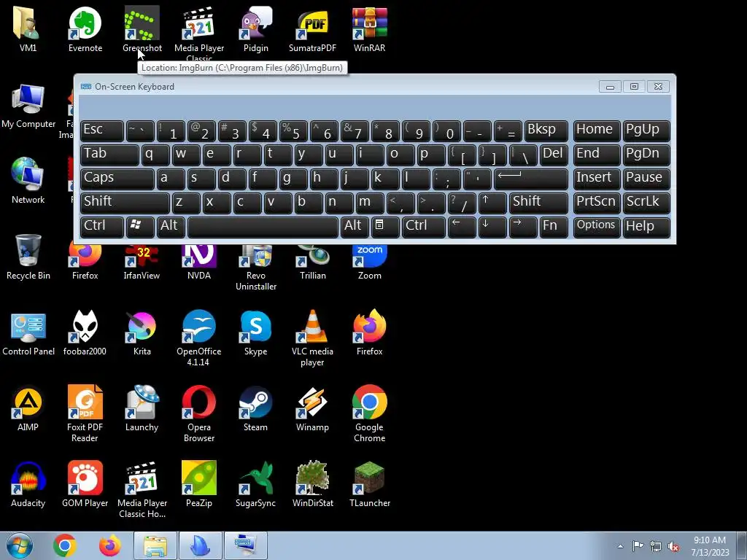747x560 pixels.
Task: Click the Esc key on keyboard
Action: click(x=102, y=131)
